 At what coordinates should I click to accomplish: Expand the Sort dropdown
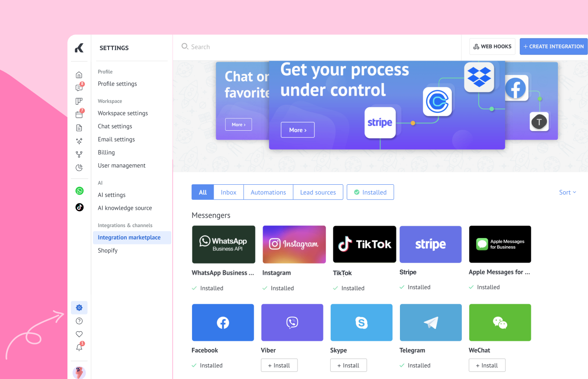click(x=567, y=193)
